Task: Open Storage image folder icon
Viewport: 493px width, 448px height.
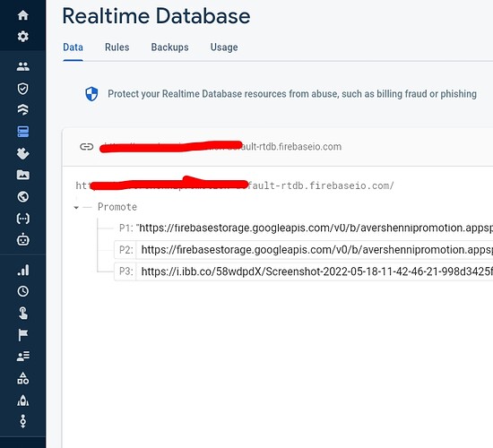Action: tap(23, 175)
